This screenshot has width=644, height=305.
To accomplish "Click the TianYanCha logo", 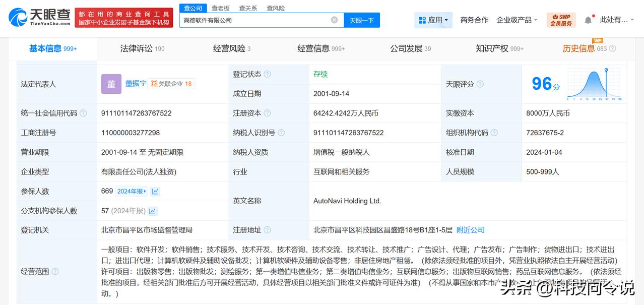I will point(39,17).
